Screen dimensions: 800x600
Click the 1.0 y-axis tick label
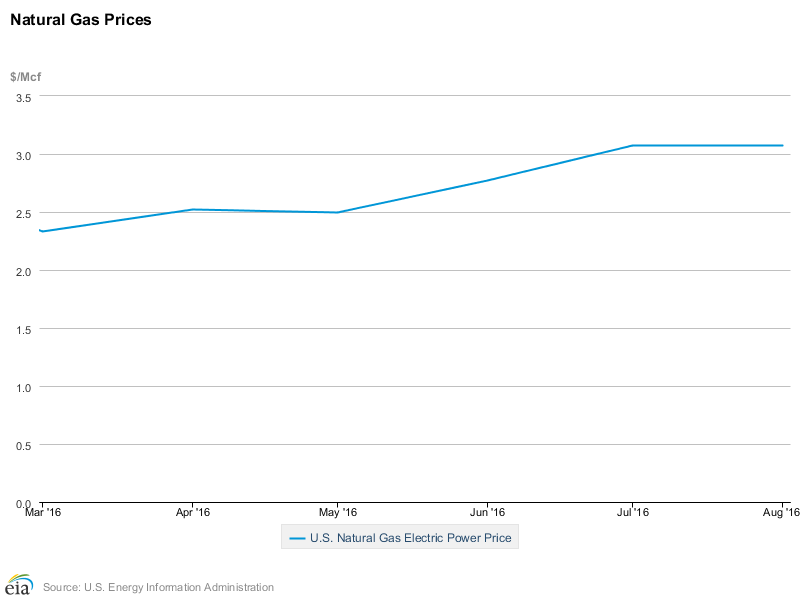(24, 387)
